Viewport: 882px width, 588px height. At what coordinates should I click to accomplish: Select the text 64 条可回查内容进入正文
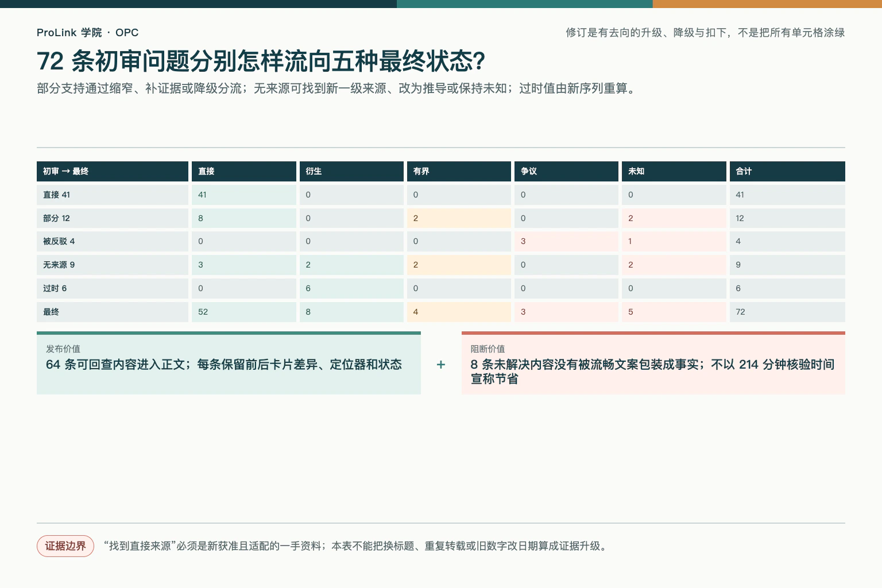tap(118, 365)
